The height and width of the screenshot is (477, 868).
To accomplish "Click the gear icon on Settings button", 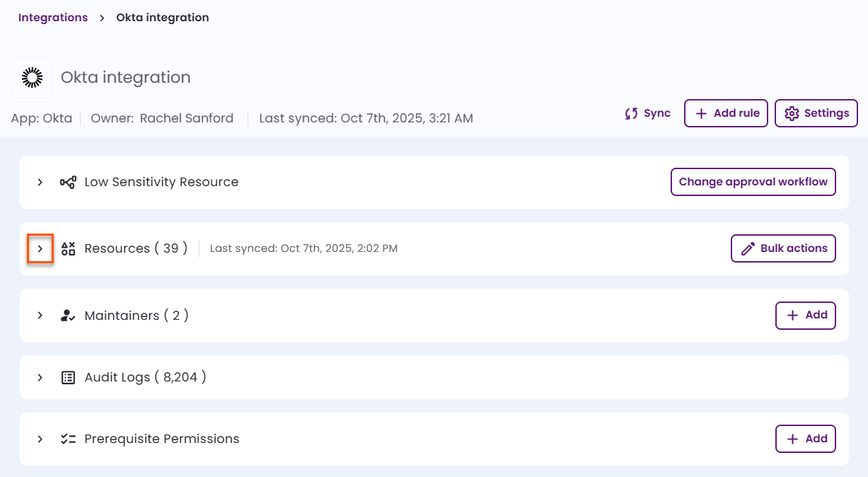I will pyautogui.click(x=792, y=113).
